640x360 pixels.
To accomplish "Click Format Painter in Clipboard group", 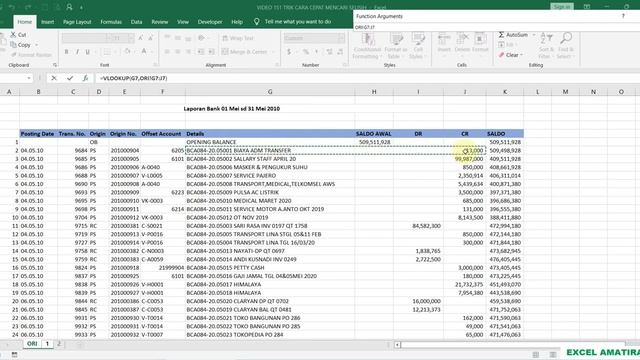I will [31, 55].
